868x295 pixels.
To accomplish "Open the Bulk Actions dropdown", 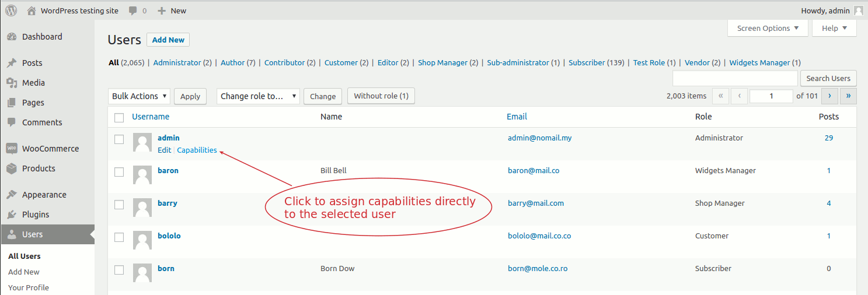I will point(139,96).
